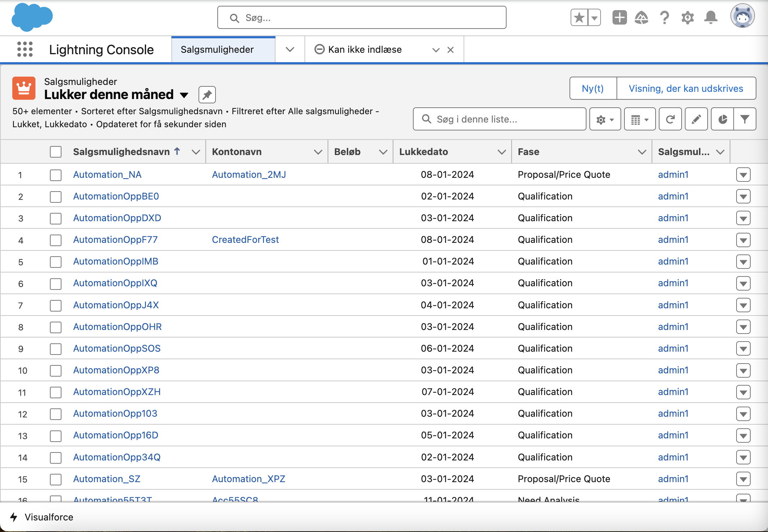Viewport: 768px width, 532px height.
Task: Tick the checkbox on row Automation_SZ
Action: [x=55, y=479]
